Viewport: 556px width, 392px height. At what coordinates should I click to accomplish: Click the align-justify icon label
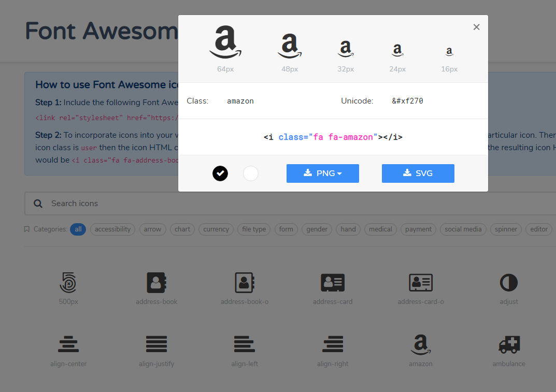pyautogui.click(x=156, y=364)
